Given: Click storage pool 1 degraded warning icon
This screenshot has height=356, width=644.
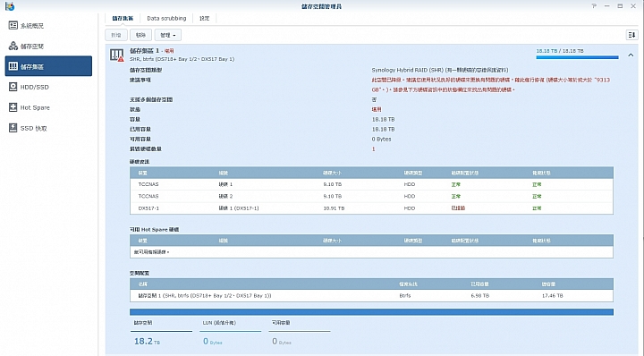Looking at the screenshot, I should tap(117, 55).
